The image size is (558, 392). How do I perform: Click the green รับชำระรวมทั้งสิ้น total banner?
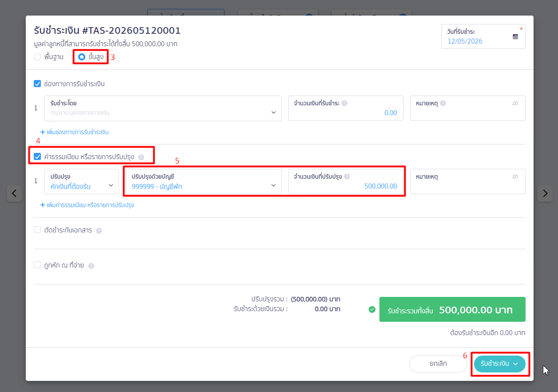point(452,309)
